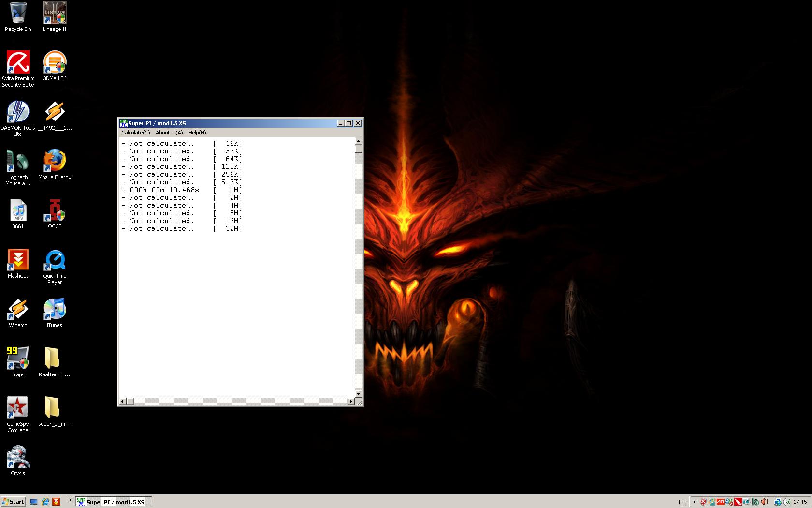The height and width of the screenshot is (508, 812).
Task: Open the Recycle Bin desktop icon
Action: pos(18,17)
